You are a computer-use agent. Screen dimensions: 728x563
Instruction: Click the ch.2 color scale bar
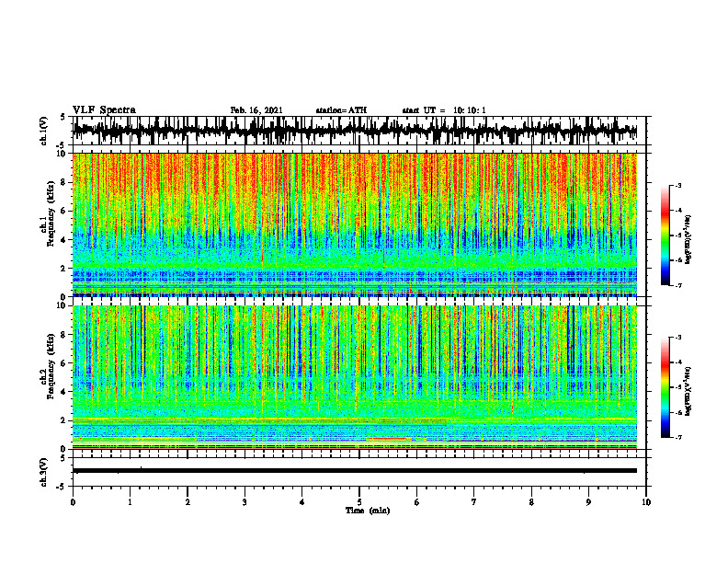click(665, 387)
